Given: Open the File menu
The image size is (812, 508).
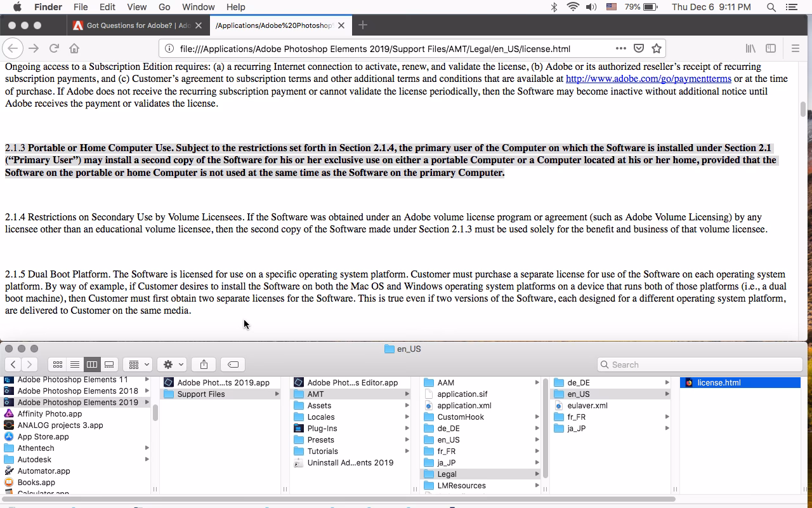Looking at the screenshot, I should pos(81,7).
